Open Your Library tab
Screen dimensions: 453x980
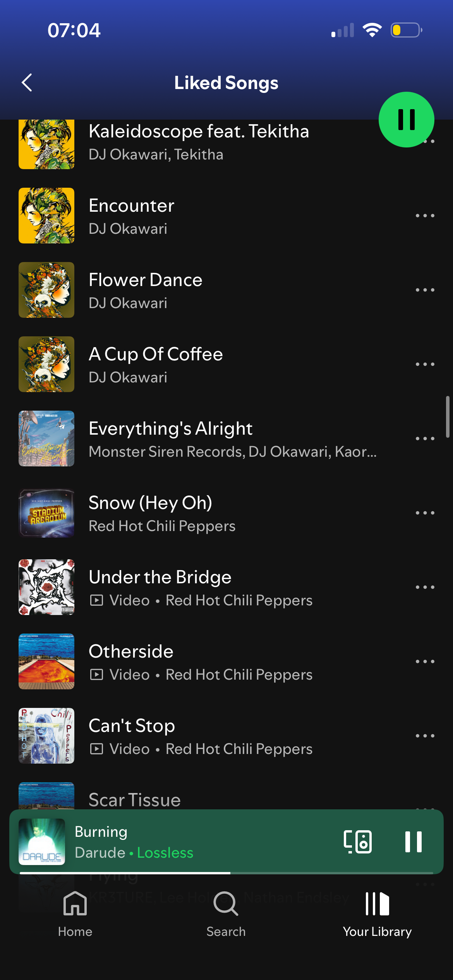377,913
